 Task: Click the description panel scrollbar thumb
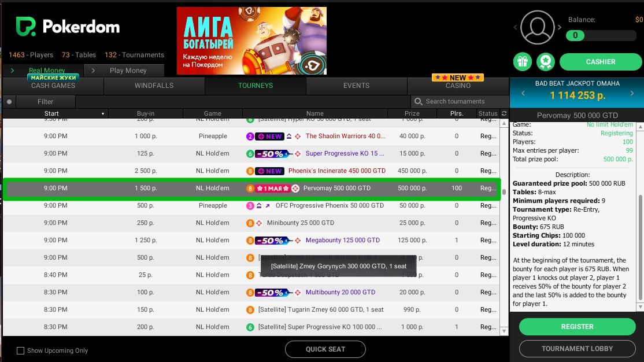tap(639, 248)
